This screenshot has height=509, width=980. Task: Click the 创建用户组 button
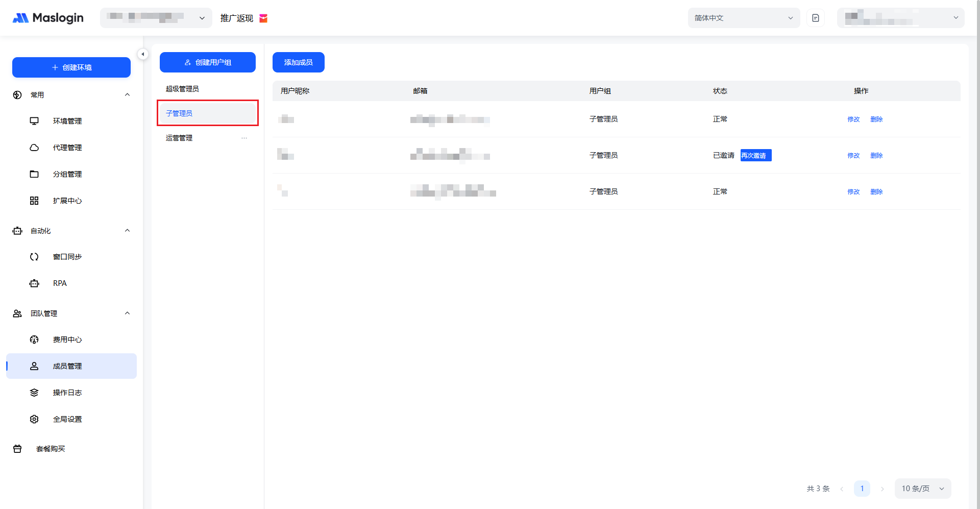[207, 62]
